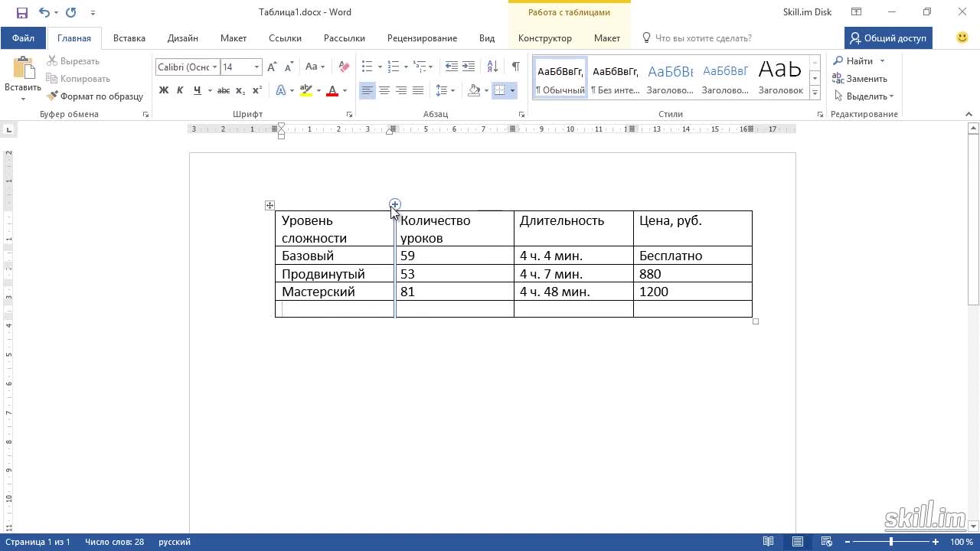980x551 pixels.
Task: Open the line spacing menu
Action: [445, 90]
